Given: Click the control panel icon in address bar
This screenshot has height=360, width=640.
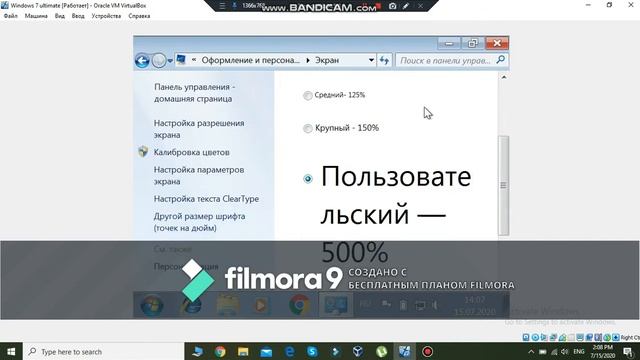Looking at the screenshot, I should tap(181, 60).
